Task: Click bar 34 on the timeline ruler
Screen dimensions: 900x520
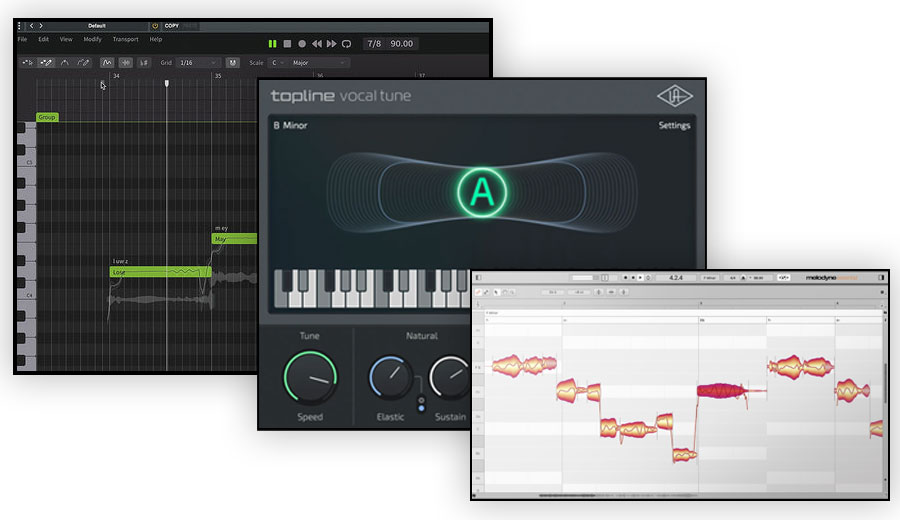Action: (116, 76)
